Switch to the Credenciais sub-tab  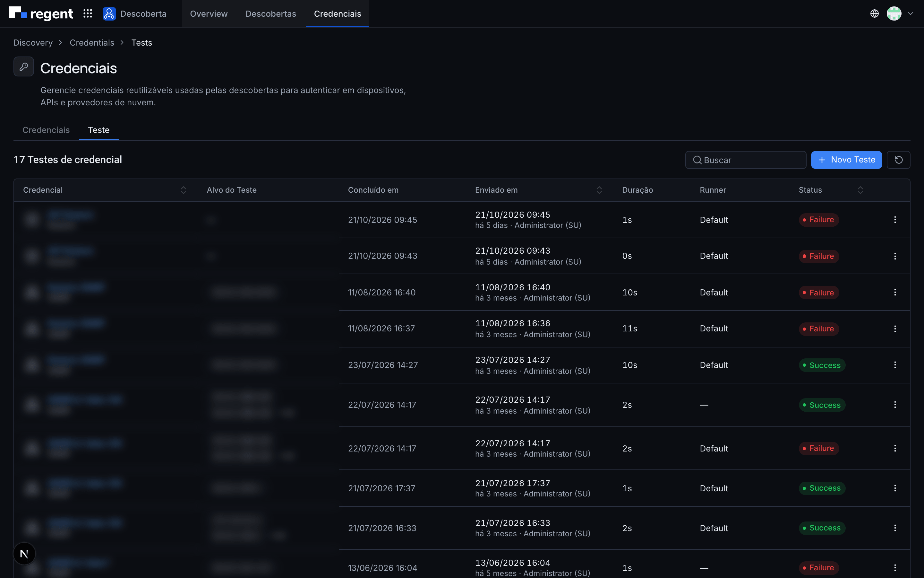(46, 130)
